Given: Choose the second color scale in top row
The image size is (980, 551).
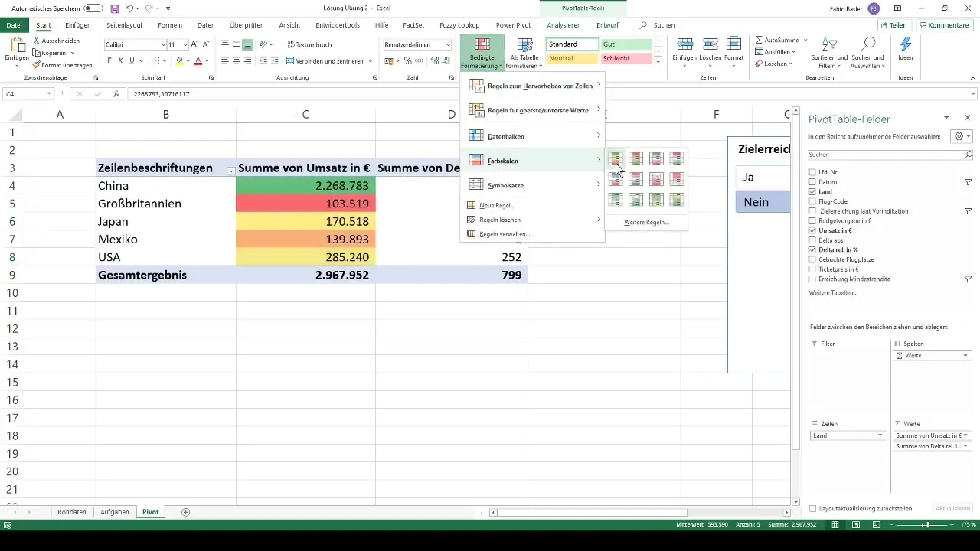Looking at the screenshot, I should pyautogui.click(x=635, y=159).
